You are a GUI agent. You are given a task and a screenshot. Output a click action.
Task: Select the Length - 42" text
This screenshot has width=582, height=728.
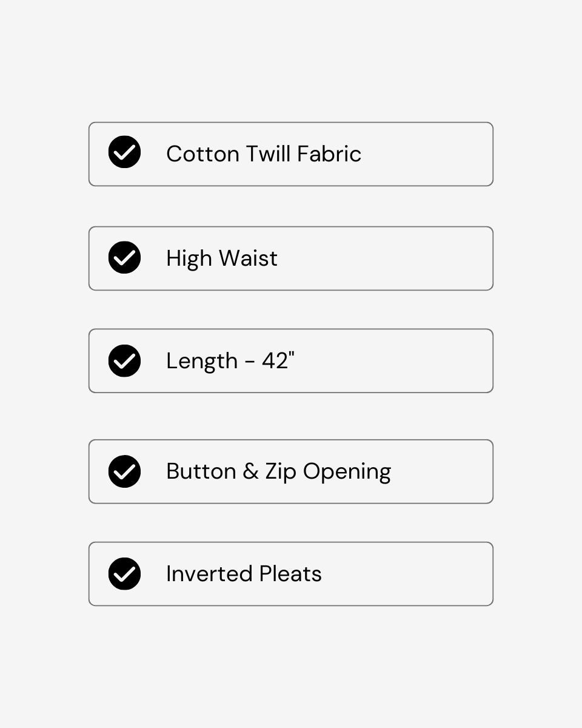click(230, 361)
